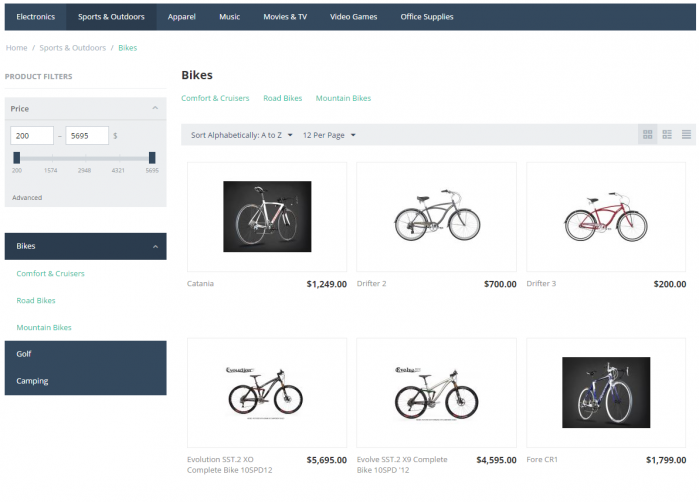The height and width of the screenshot is (502, 700).
Task: Collapse the Price filter panel
Action: click(155, 108)
